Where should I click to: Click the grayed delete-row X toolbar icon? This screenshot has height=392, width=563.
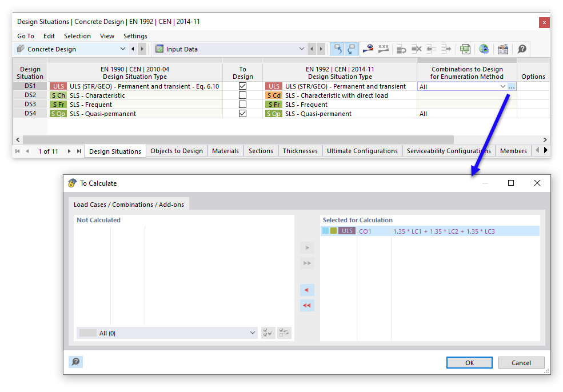coord(416,49)
